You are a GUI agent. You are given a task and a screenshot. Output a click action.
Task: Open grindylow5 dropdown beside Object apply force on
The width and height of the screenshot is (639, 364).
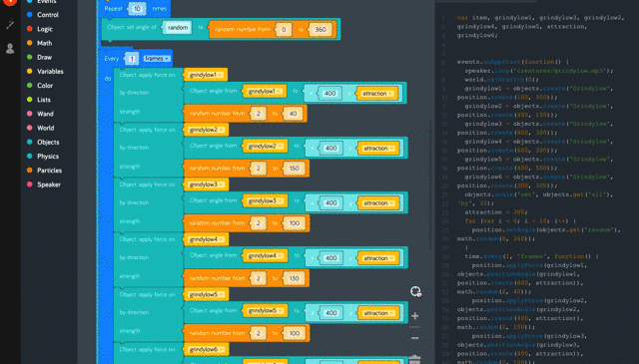click(207, 294)
